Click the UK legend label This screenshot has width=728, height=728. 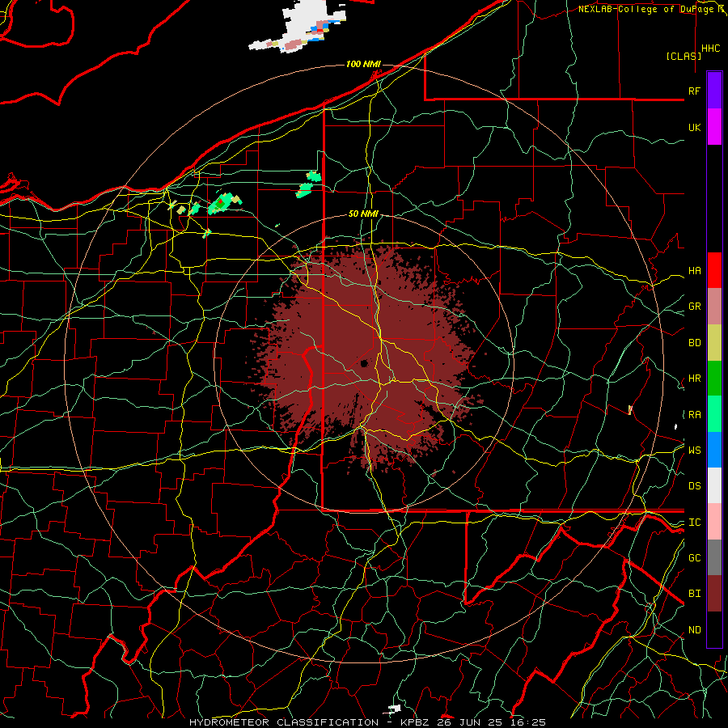[x=694, y=127]
